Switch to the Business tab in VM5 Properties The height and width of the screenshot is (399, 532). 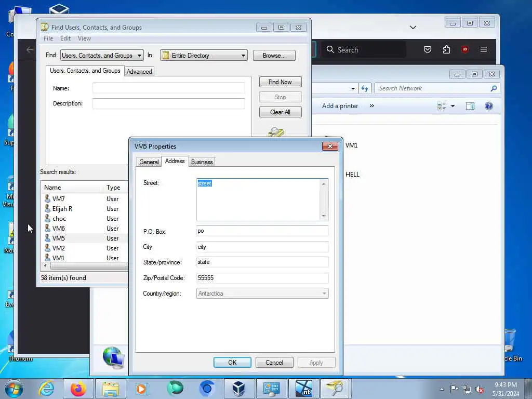tap(202, 162)
